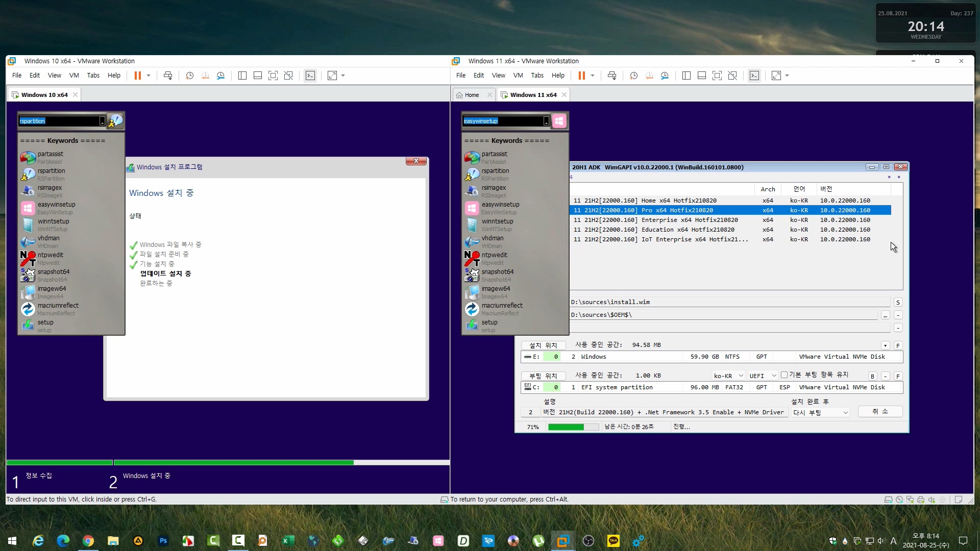Click the D:\sources\$OEM$\ path field

coord(724,315)
